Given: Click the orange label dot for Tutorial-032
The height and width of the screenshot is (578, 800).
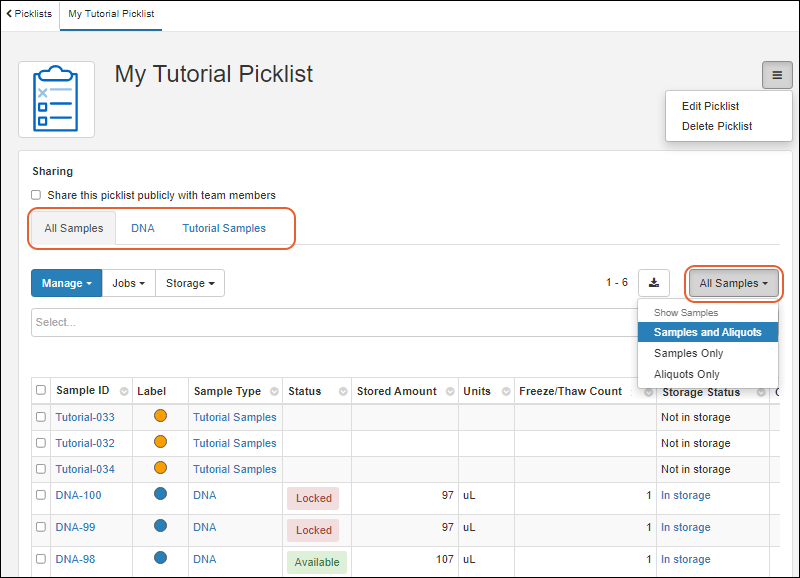Looking at the screenshot, I should 160,442.
